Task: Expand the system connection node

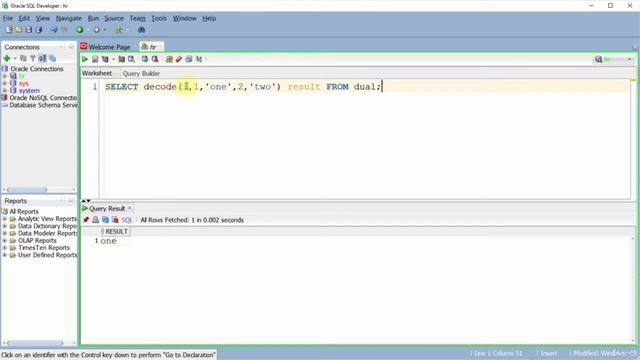Action: pos(5,91)
